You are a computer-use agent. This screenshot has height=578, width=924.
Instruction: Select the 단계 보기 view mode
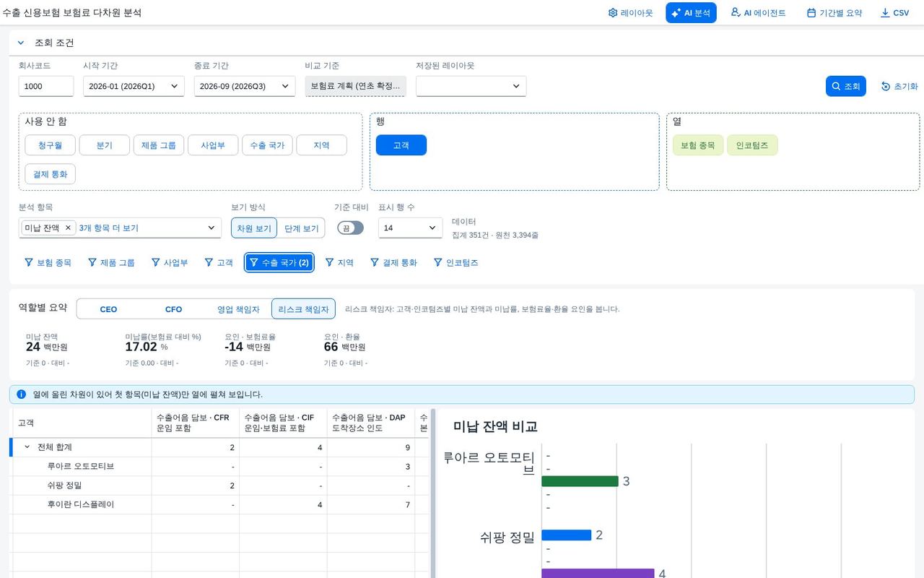(301, 228)
